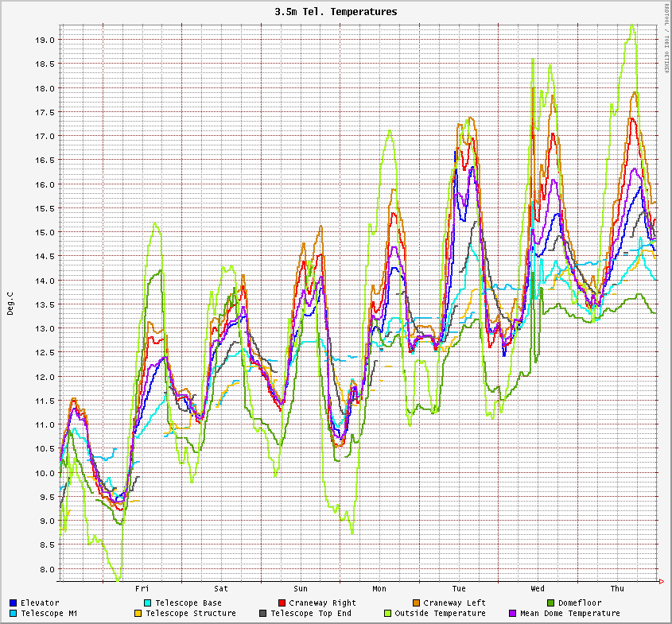Click the orange Craneway Left legend swatch
672x624 pixels.
click(x=416, y=603)
